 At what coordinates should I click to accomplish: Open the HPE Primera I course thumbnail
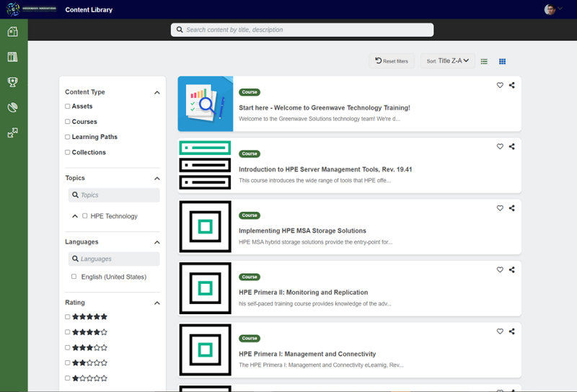[x=205, y=349]
